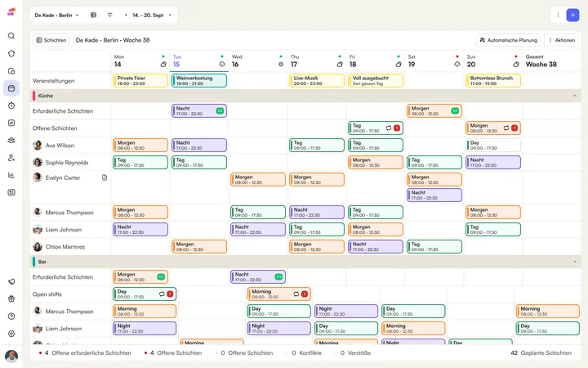Open the stopwatch time tracking sidebar icon

coord(11,105)
